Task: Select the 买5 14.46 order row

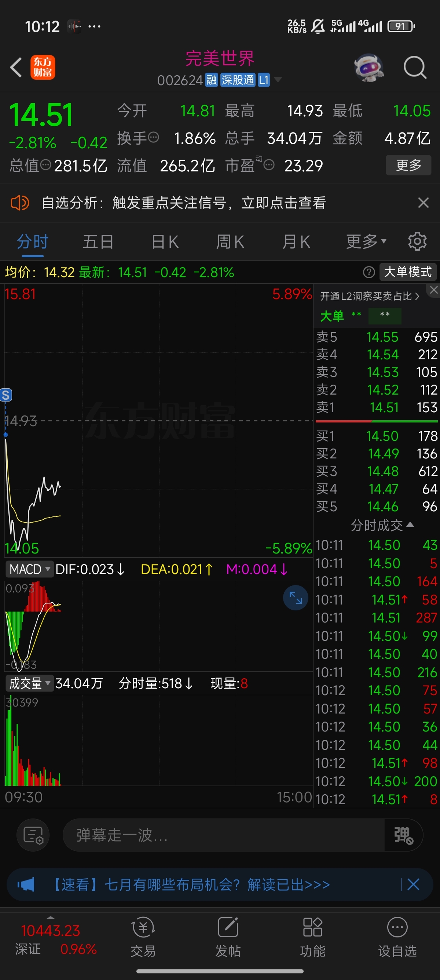Action: [377, 507]
